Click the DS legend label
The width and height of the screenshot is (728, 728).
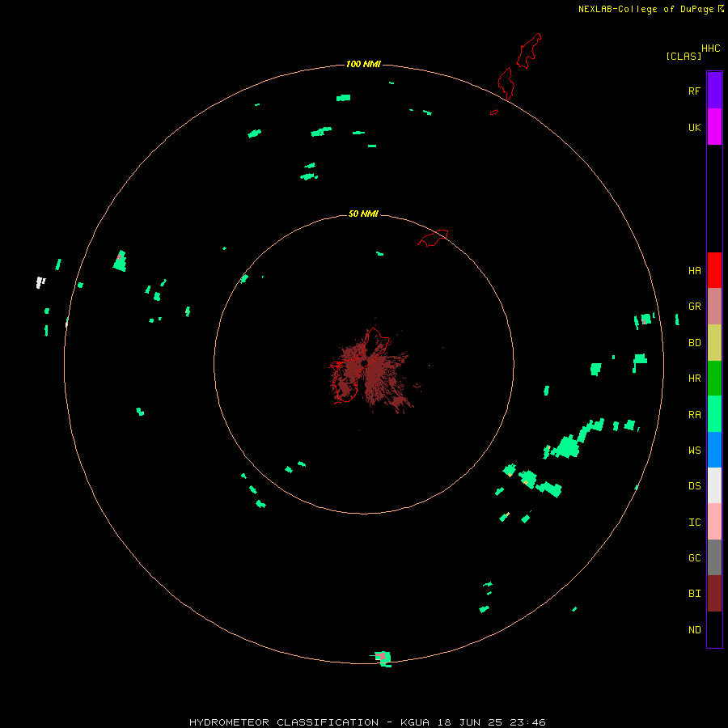pos(694,485)
